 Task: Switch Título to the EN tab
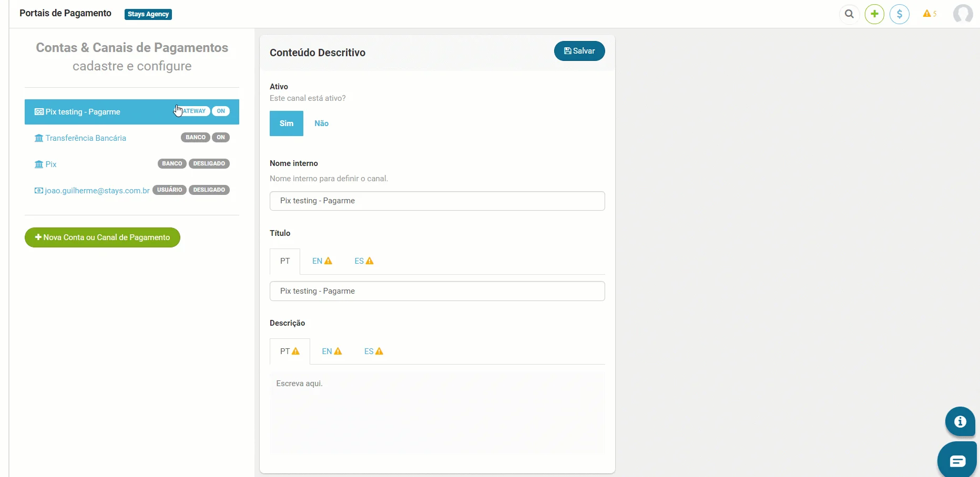point(322,261)
